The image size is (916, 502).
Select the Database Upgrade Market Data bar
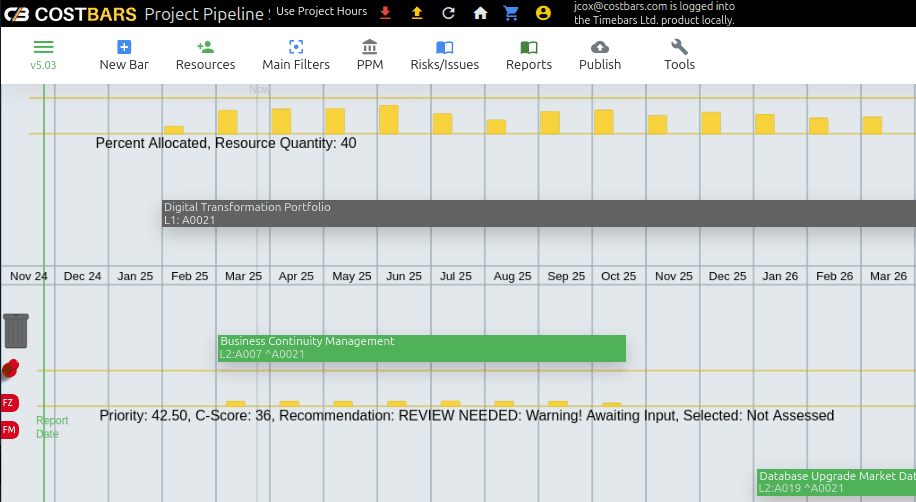(x=837, y=482)
